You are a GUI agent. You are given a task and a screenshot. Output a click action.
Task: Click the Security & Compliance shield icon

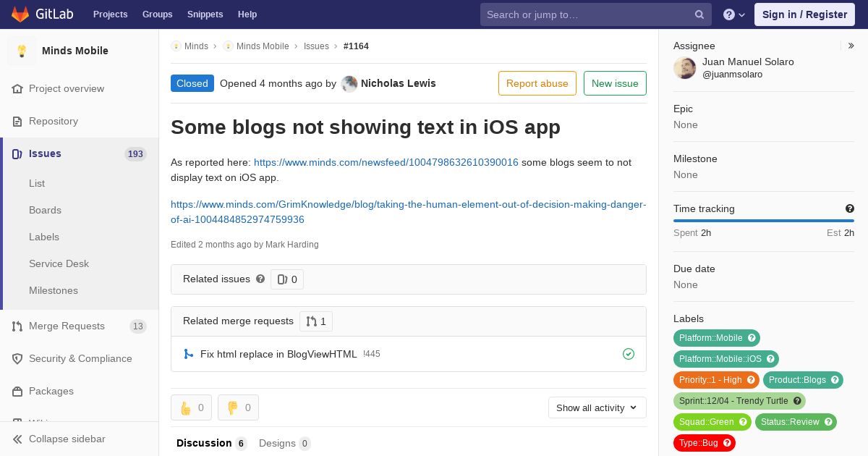(x=17, y=358)
